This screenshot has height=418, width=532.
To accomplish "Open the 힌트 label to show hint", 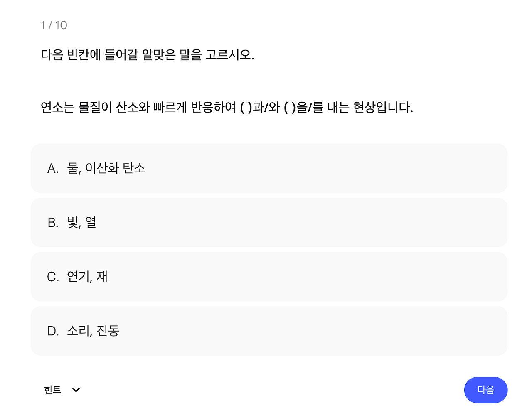I will (x=53, y=390).
